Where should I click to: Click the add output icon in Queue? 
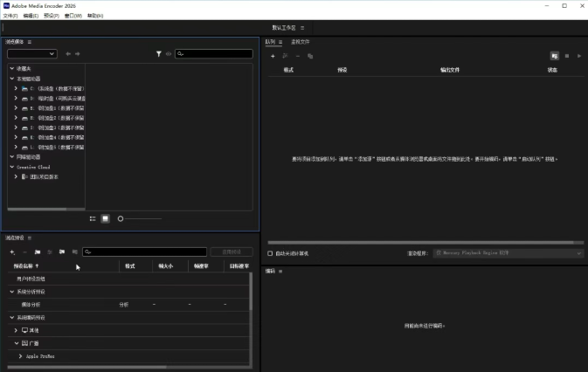coord(285,56)
